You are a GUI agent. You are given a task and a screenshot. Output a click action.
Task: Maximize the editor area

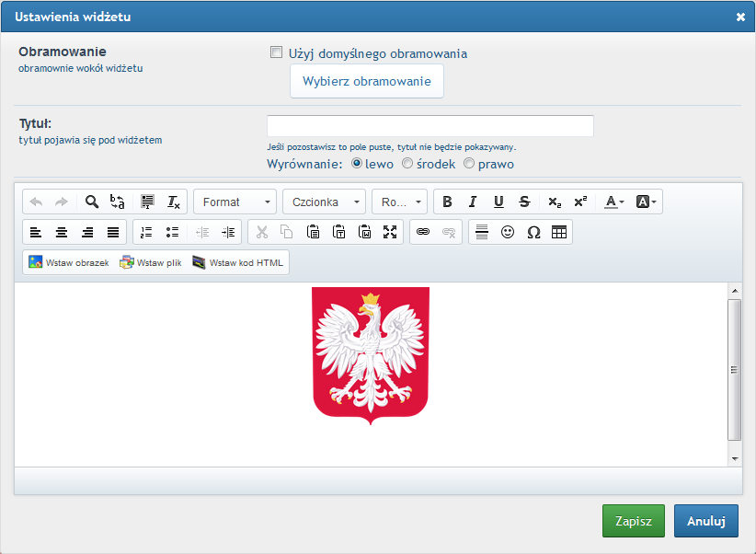[390, 232]
